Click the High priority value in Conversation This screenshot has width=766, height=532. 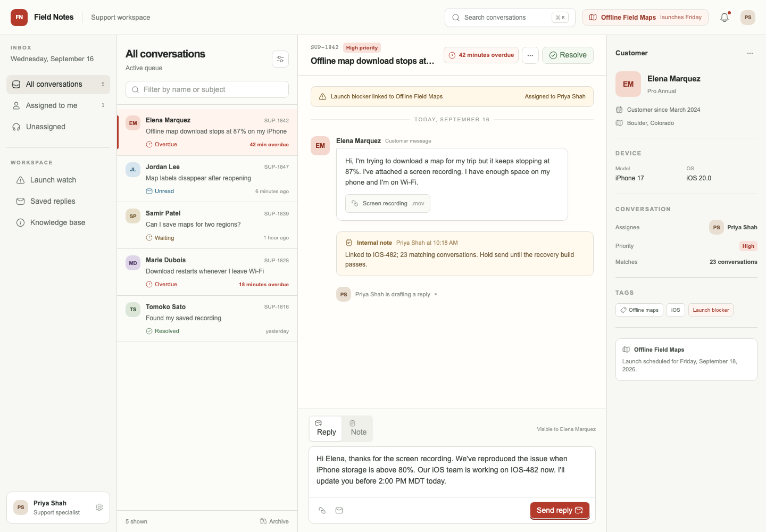pyautogui.click(x=748, y=246)
